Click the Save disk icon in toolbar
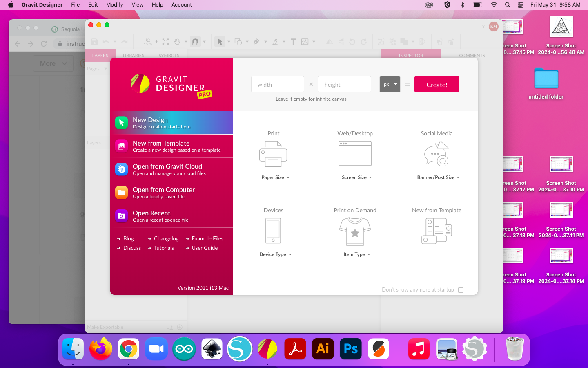The image size is (588, 368). 94,42
